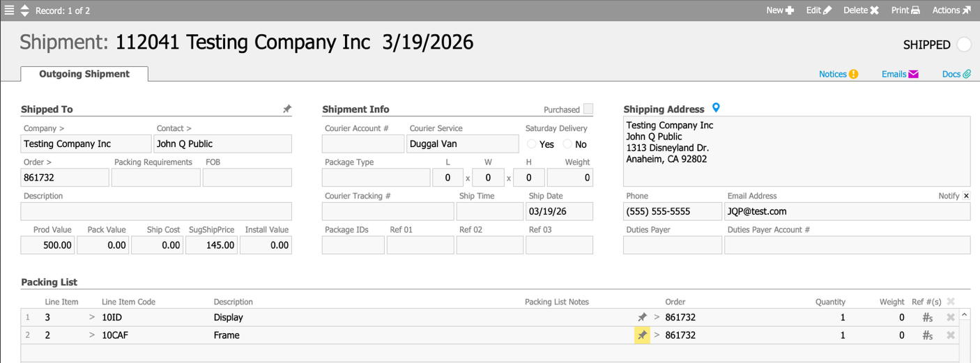Open the Docs attachments link

pyautogui.click(x=956, y=74)
